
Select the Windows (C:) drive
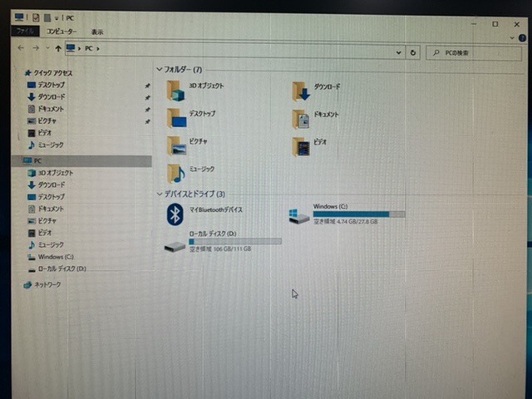coord(295,215)
